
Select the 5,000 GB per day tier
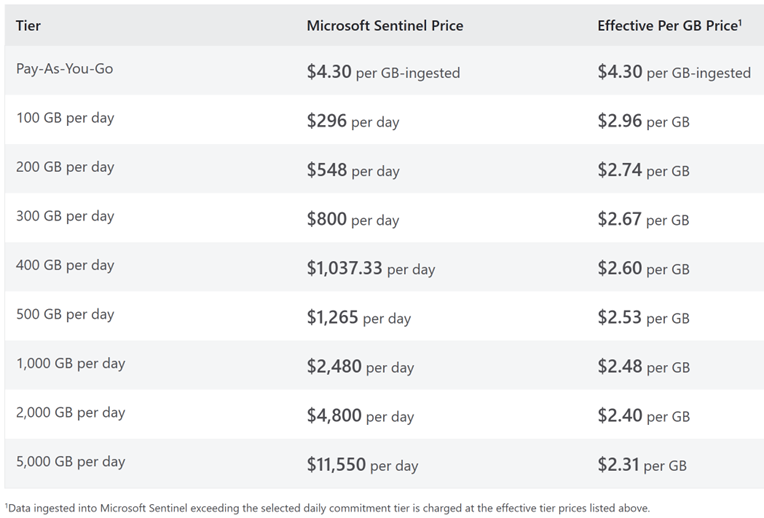(71, 461)
